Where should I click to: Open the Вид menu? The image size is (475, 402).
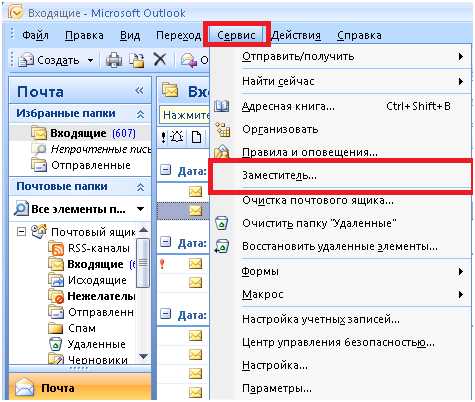coord(130,35)
